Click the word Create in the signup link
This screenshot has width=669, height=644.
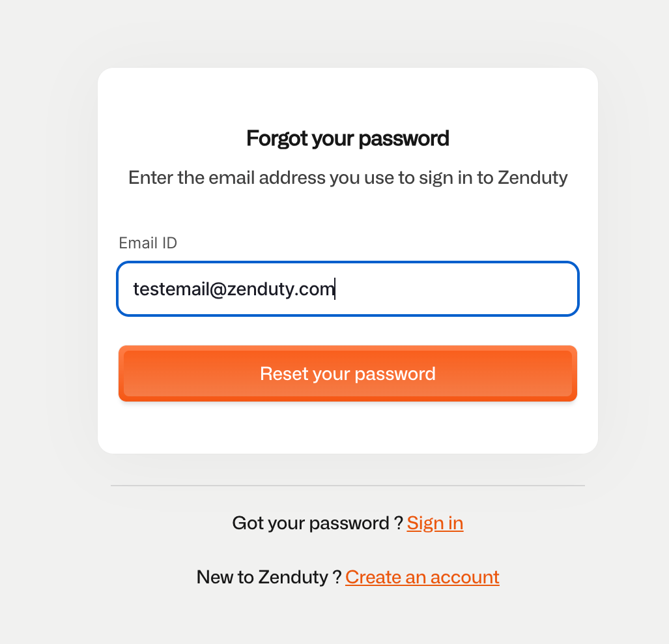click(x=373, y=578)
